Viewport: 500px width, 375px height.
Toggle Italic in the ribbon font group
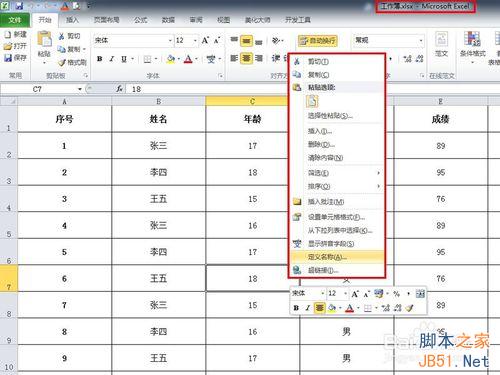pos(112,59)
